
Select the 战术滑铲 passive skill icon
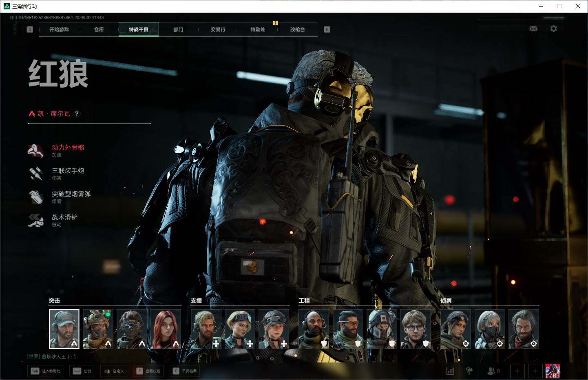tap(36, 220)
